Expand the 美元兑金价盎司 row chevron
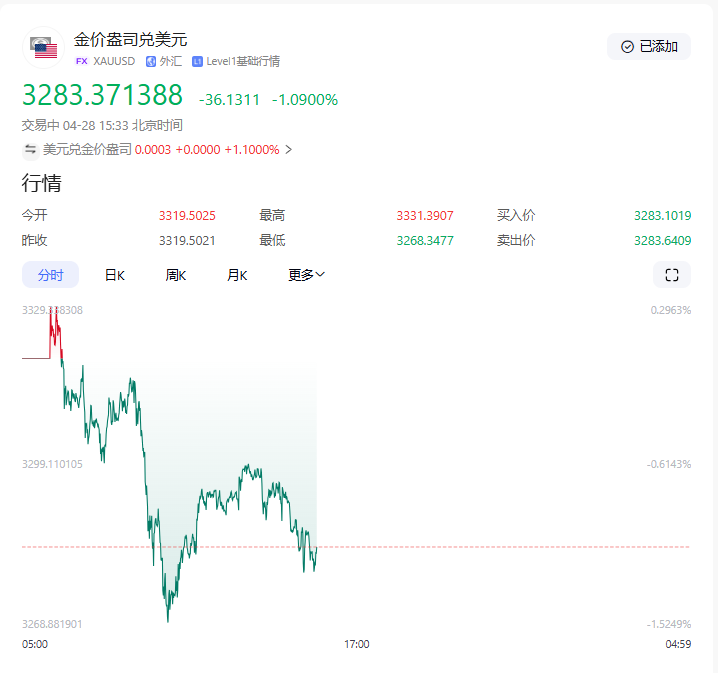718x673 pixels. pos(288,150)
